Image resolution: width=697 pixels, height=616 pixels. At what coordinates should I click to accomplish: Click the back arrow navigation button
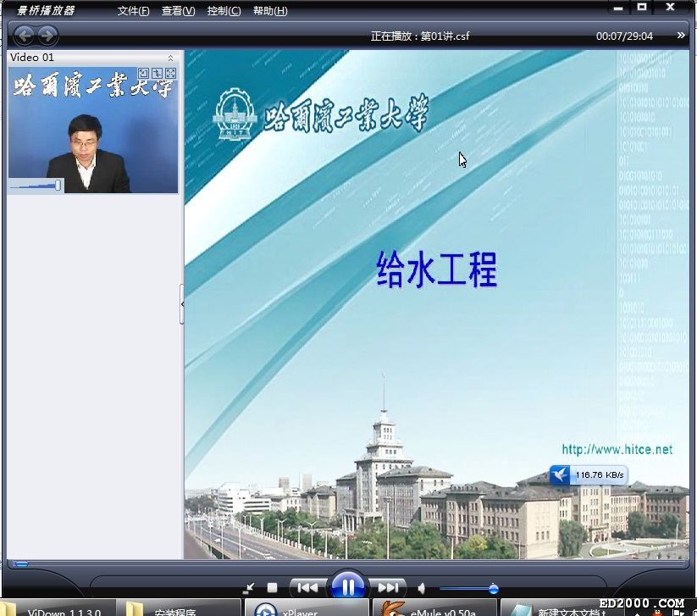tap(24, 35)
